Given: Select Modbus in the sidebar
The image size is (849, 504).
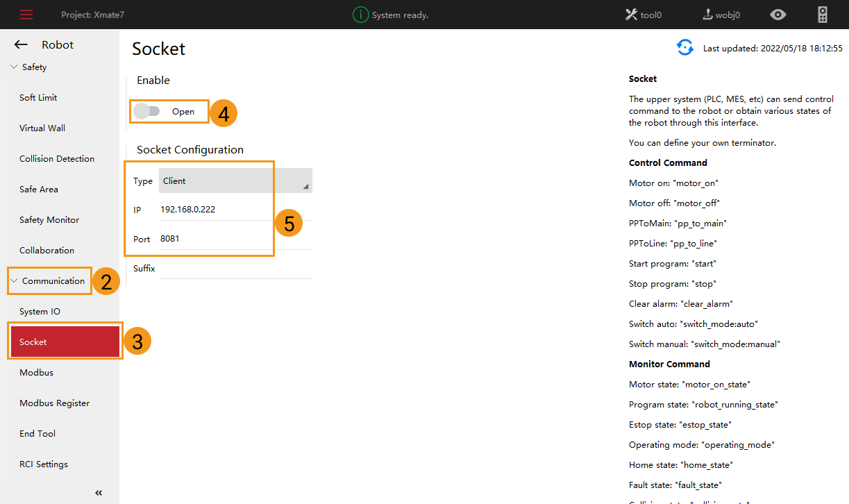Looking at the screenshot, I should click(x=36, y=372).
